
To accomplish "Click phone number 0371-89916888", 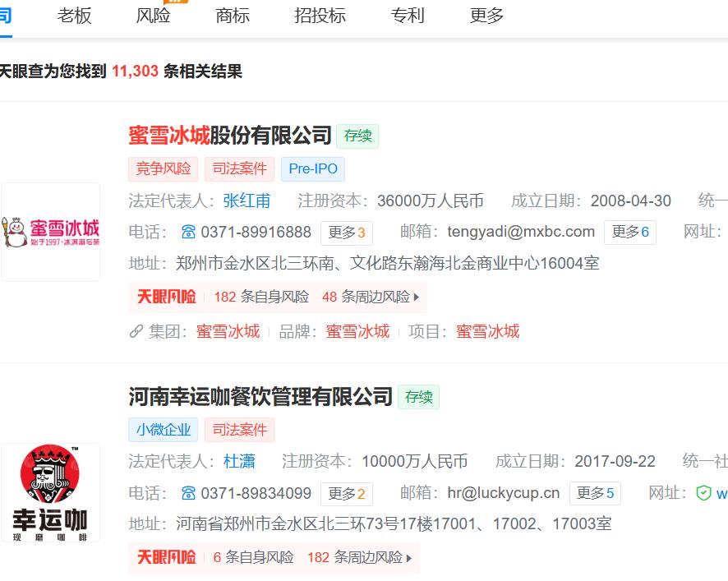I will pyautogui.click(x=256, y=232).
